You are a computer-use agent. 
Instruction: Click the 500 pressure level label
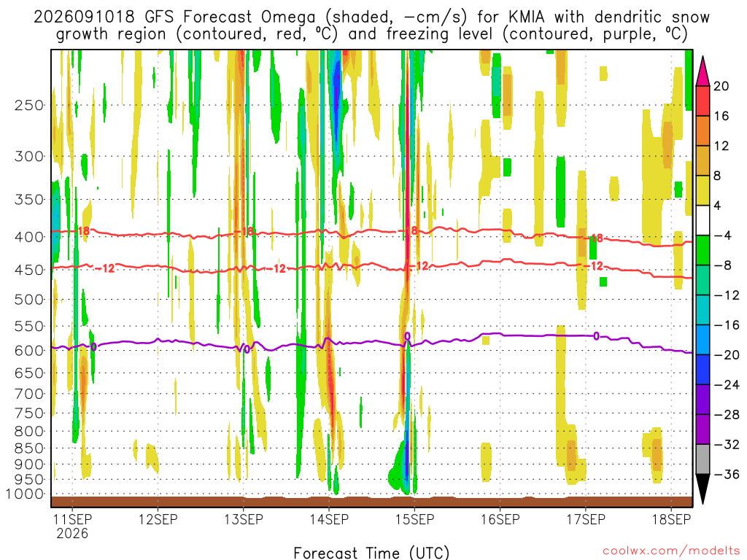click(x=29, y=300)
